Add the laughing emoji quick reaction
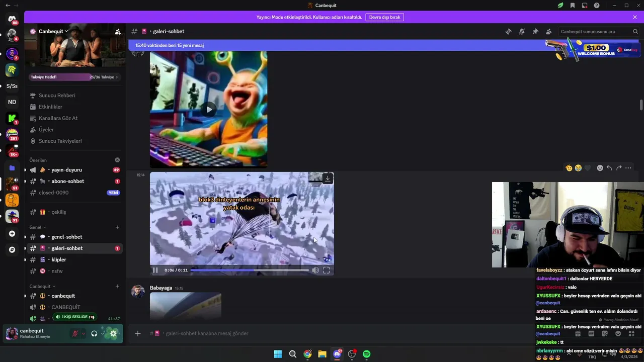This screenshot has width=644, height=362. point(578,168)
